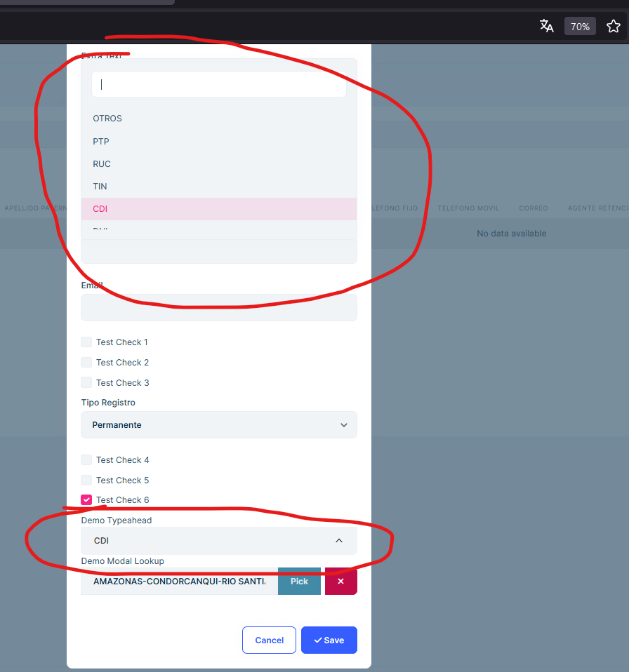Pick the RUC option
The height and width of the screenshot is (672, 629).
pos(102,164)
